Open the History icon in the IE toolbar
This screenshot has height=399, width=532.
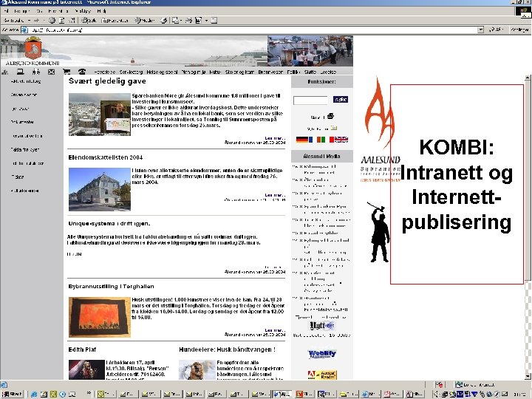coord(164,21)
